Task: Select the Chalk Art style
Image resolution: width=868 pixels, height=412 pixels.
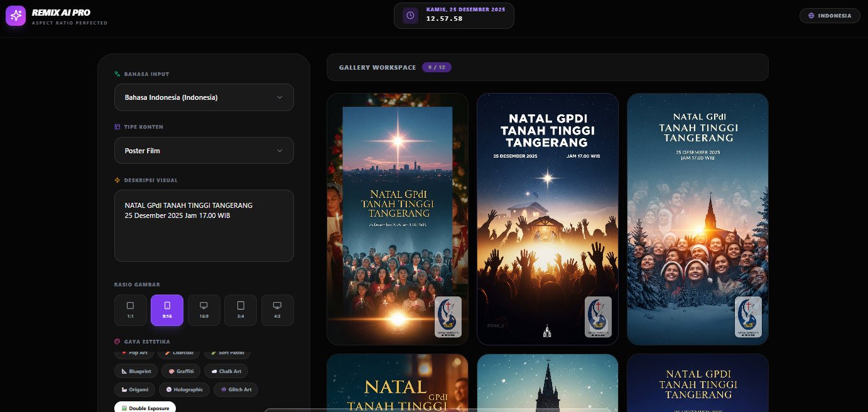Action: (226, 371)
